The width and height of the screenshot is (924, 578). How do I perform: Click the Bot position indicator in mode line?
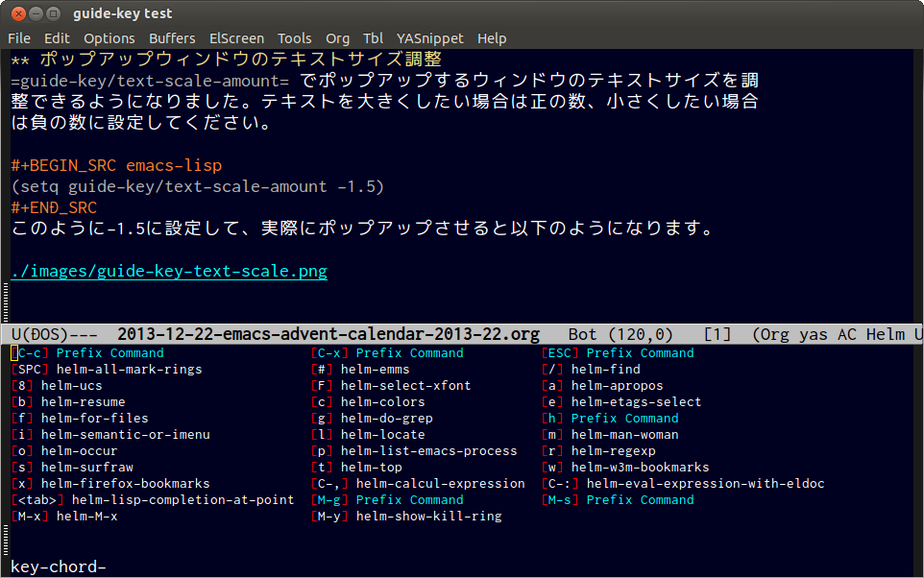[x=582, y=334]
